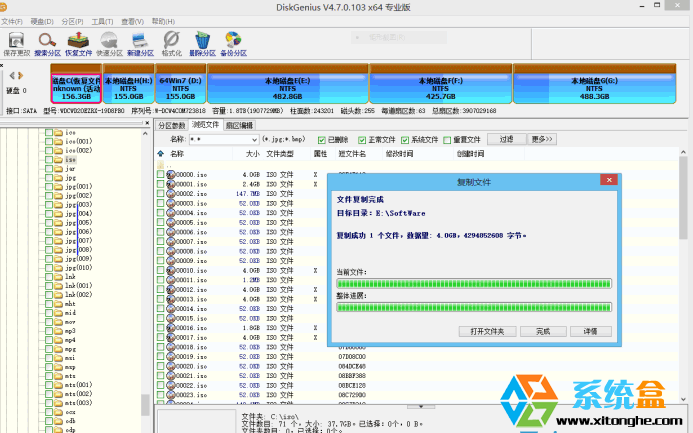Screen dimensions: 693x433
Task: Switch to the 分区参数 (Partition Parameters) tab
Action: (172, 125)
